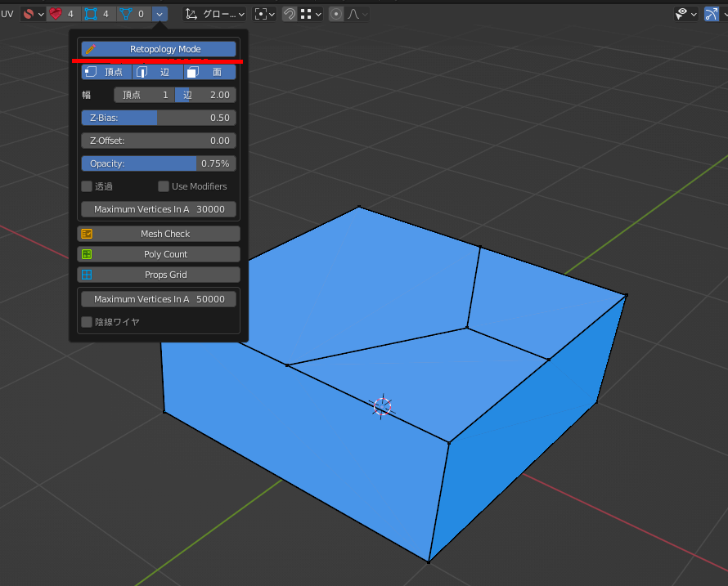Enable the Use Modifiers checkbox
Viewport: 728px width, 586px height.
164,186
